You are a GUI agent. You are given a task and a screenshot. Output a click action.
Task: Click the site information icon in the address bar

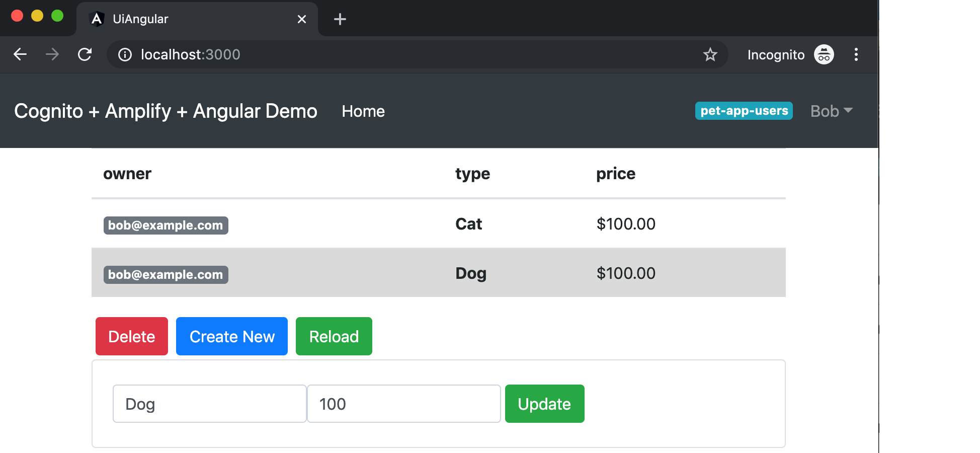124,55
